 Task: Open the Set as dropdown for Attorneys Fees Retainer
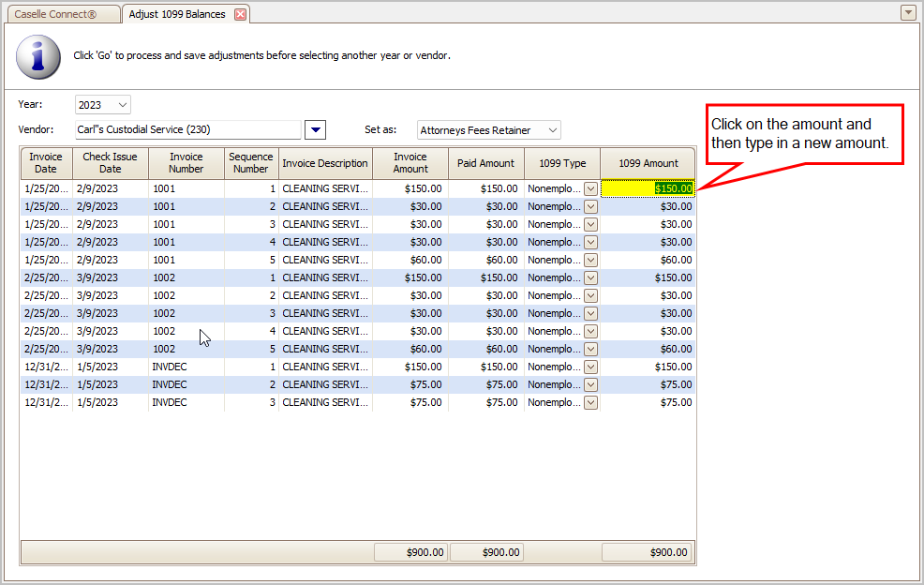click(x=552, y=130)
